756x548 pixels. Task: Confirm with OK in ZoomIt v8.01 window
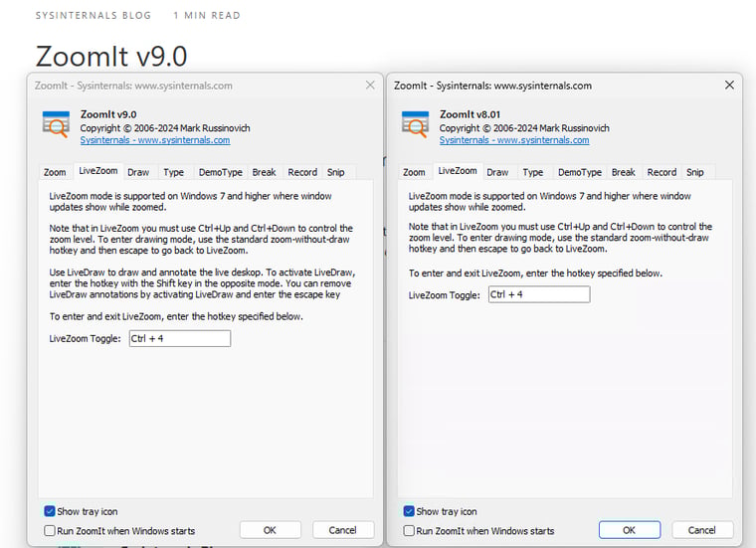[x=630, y=530]
